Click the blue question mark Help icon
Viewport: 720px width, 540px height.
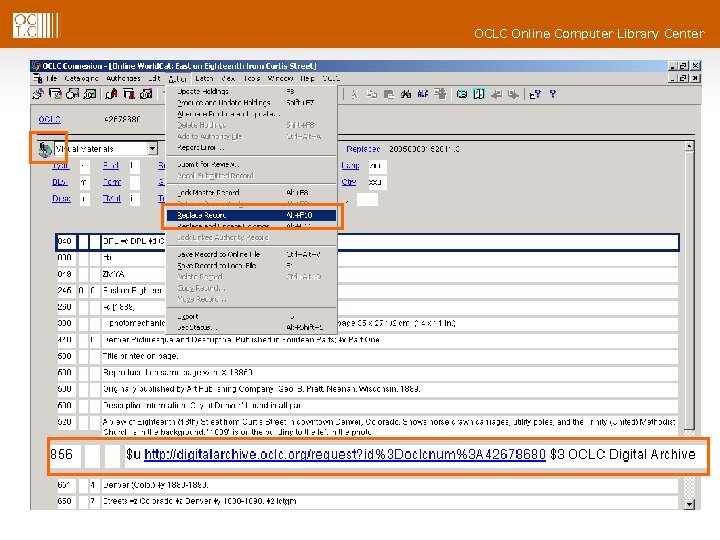pyautogui.click(x=552, y=94)
